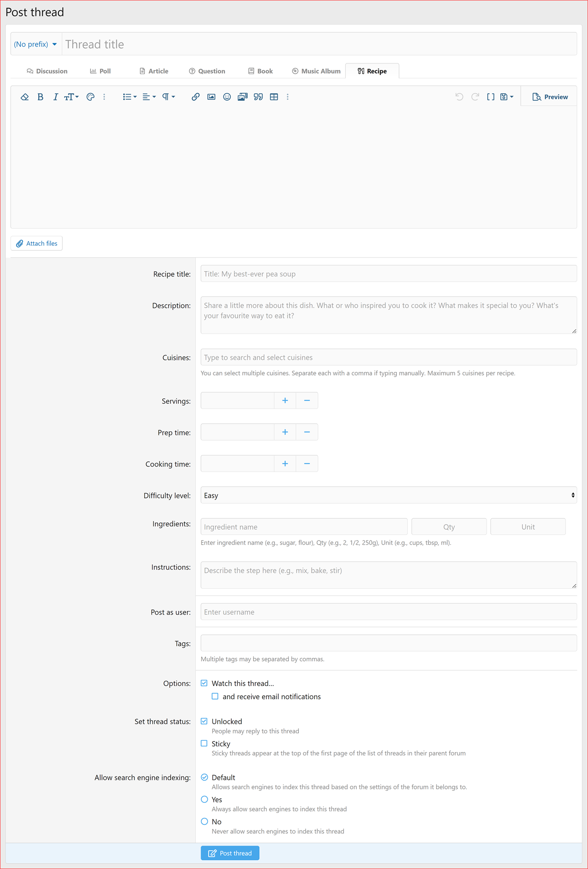Toggle italic text in editor toolbar
588x869 pixels.
point(55,97)
